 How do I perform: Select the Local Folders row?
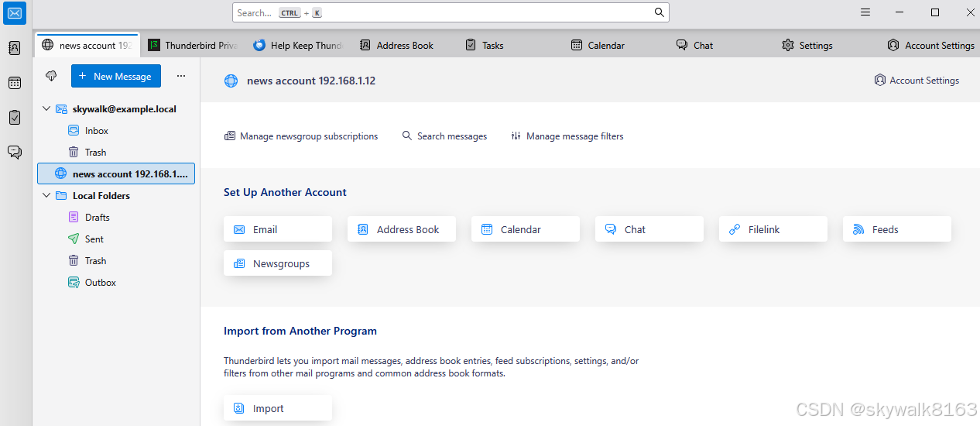coord(116,196)
